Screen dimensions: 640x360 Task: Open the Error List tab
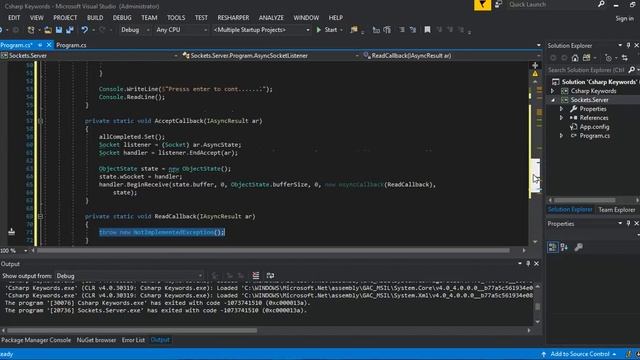133,340
